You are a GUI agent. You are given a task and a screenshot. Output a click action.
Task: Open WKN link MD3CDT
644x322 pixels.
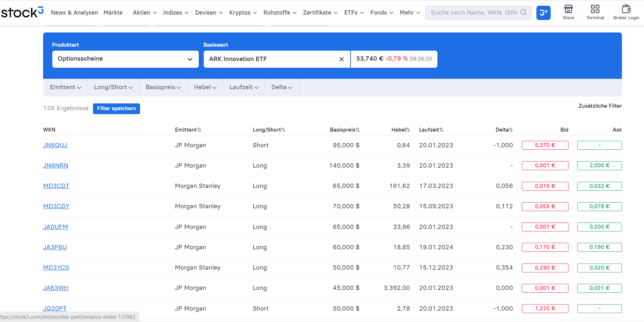56,186
